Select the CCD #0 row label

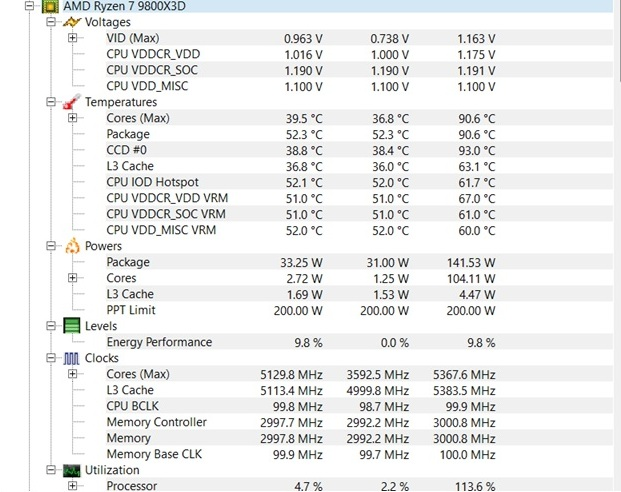coord(127,150)
